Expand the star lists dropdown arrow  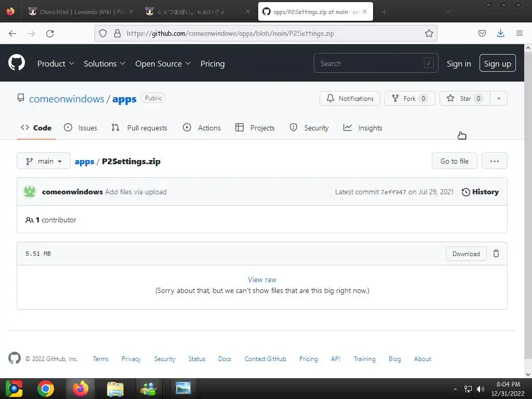click(x=498, y=98)
